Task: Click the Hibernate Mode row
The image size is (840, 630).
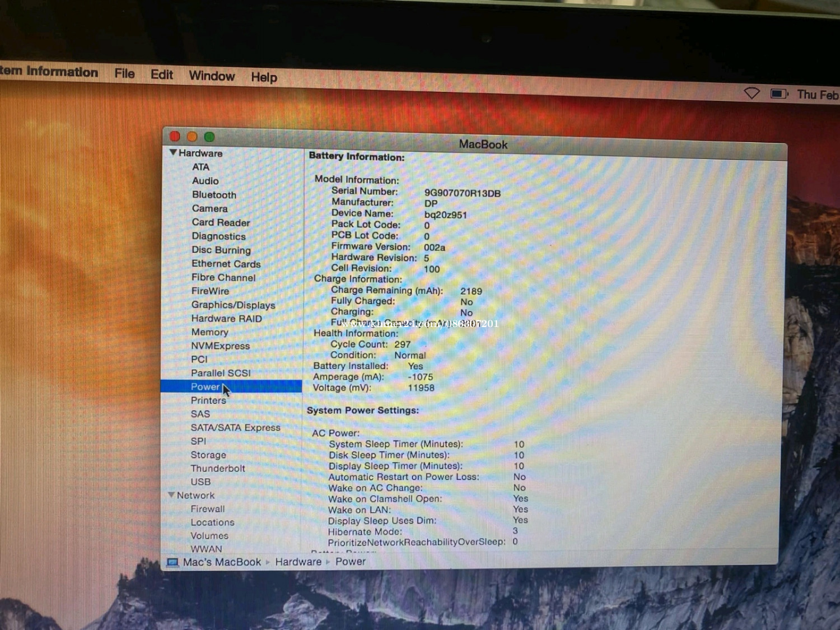Action: [423, 531]
